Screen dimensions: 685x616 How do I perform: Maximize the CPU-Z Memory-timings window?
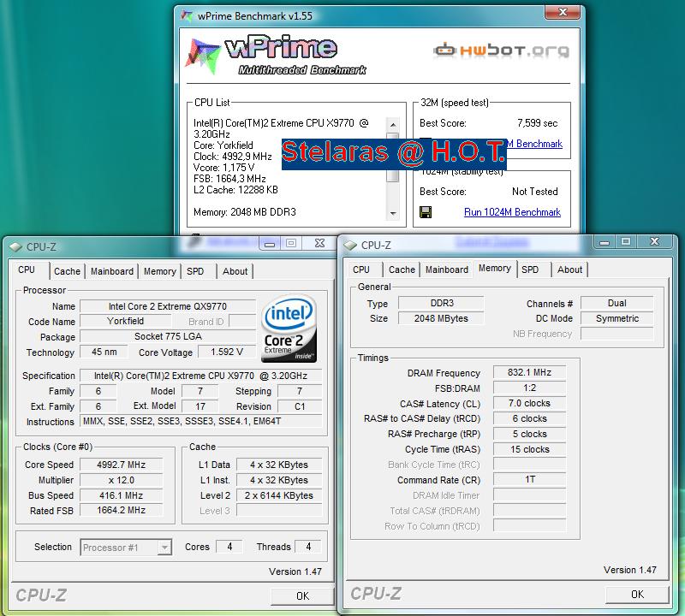pos(626,241)
